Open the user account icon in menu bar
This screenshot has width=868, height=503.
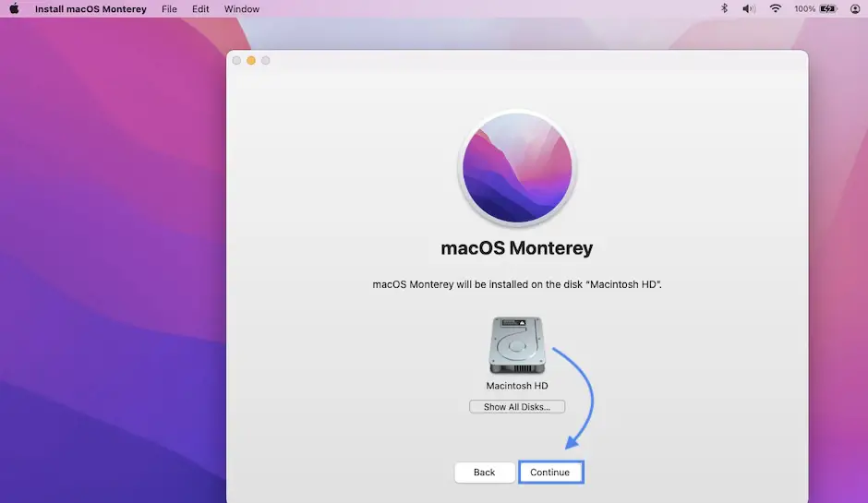pos(855,9)
